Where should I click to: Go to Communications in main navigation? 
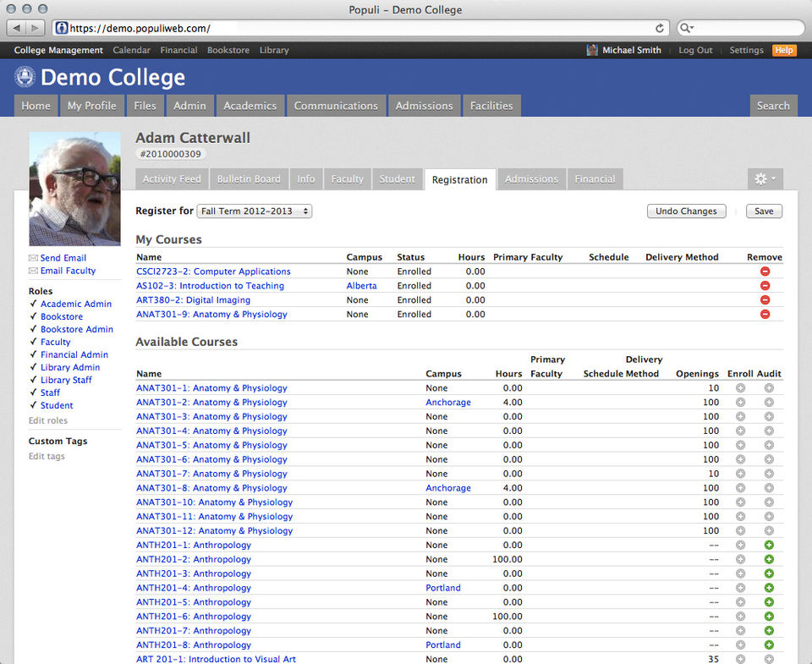[336, 106]
